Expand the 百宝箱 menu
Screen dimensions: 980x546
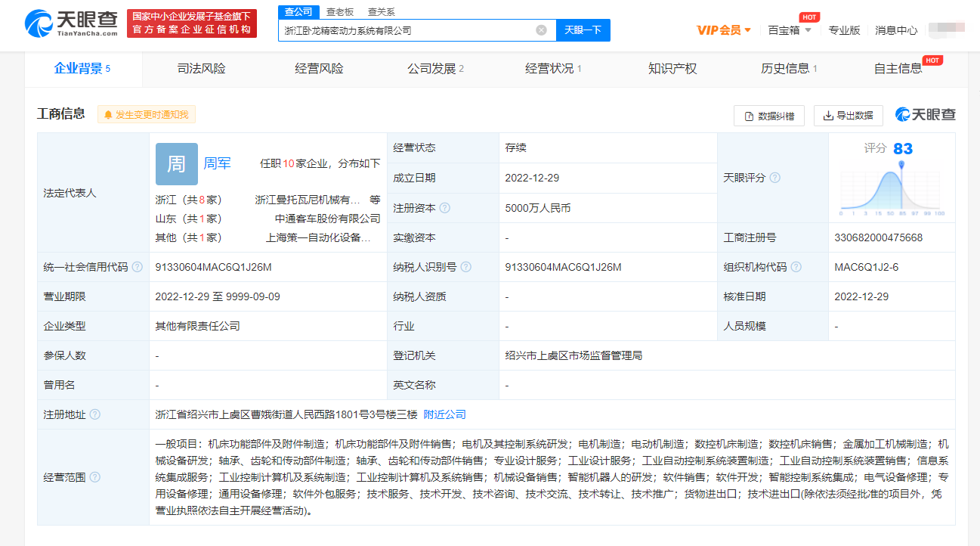click(790, 30)
